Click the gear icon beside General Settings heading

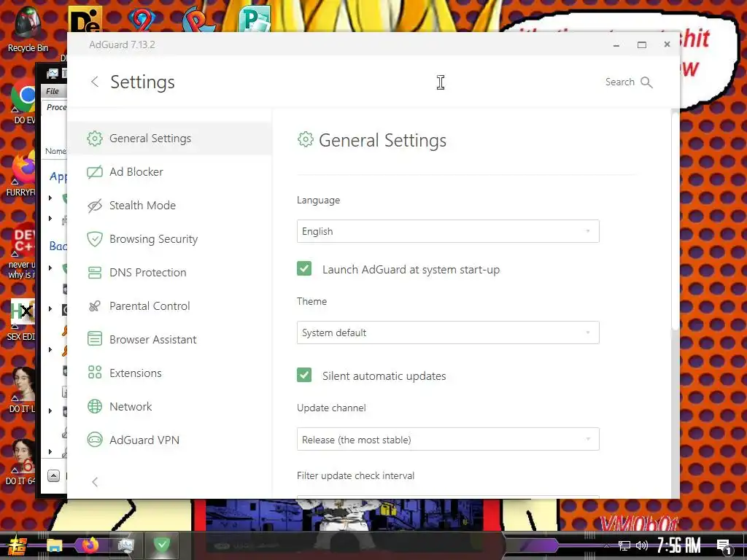306,139
